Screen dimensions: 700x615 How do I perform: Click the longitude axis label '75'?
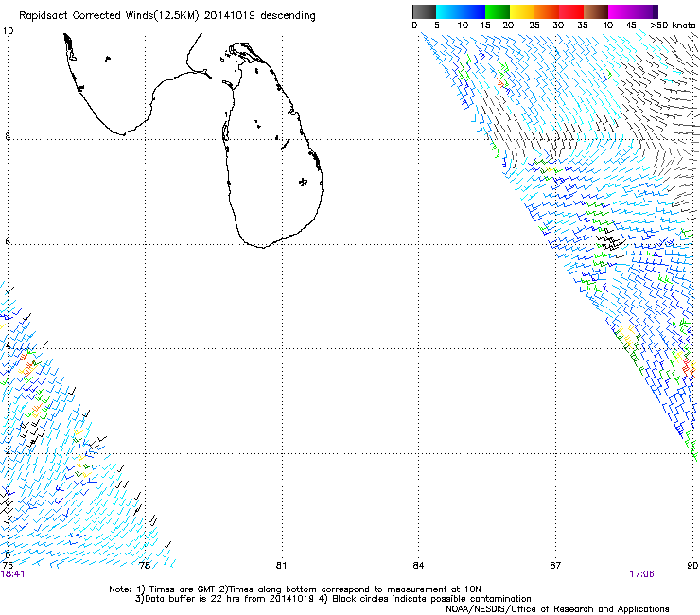pyautogui.click(x=8, y=565)
